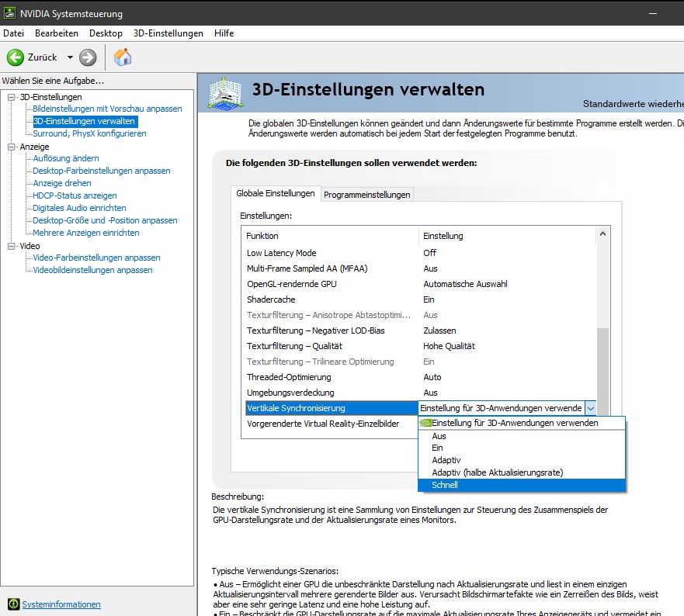Screen dimensions: 684x616
Task: Click the Systeminformationen icon at bottom left
Action: 13,604
